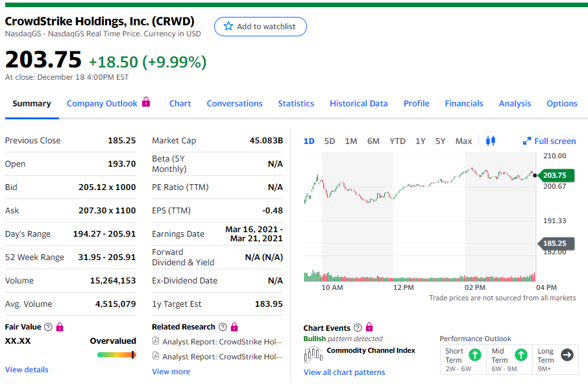This screenshot has height=384, width=588.
Task: Go to the Historical Data tab
Action: (358, 103)
